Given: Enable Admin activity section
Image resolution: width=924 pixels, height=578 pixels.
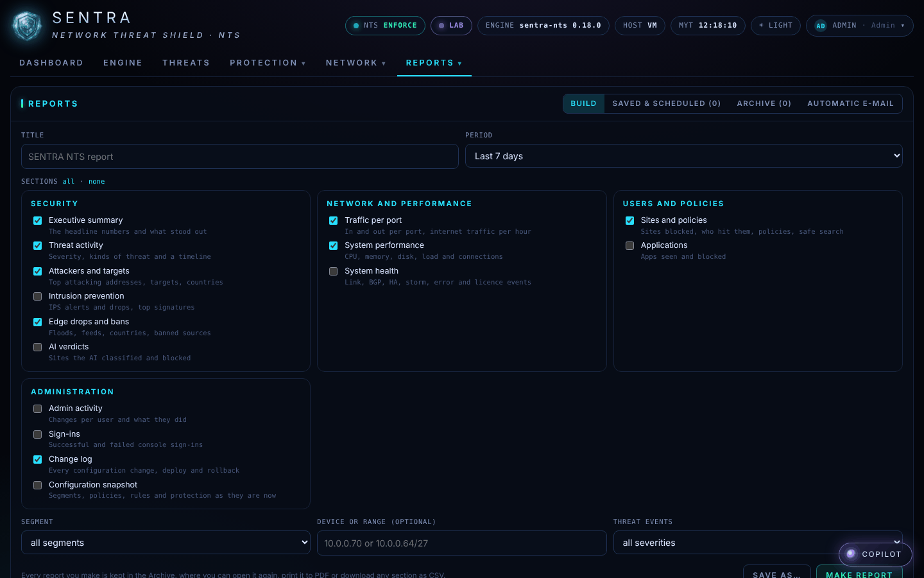Looking at the screenshot, I should point(38,408).
